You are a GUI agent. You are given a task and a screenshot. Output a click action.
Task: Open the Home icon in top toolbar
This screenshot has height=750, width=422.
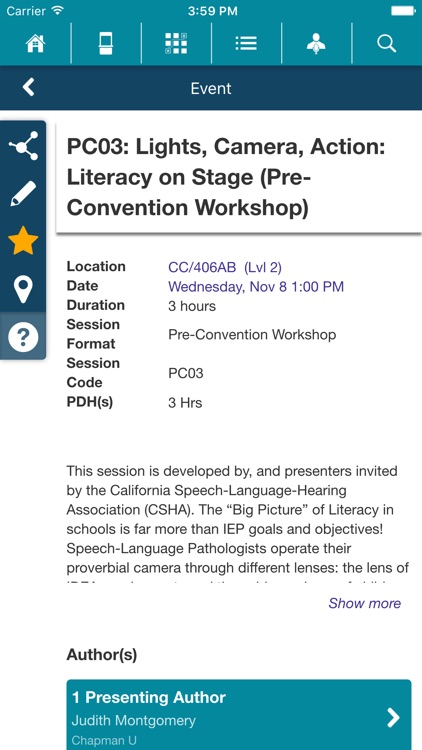35,44
